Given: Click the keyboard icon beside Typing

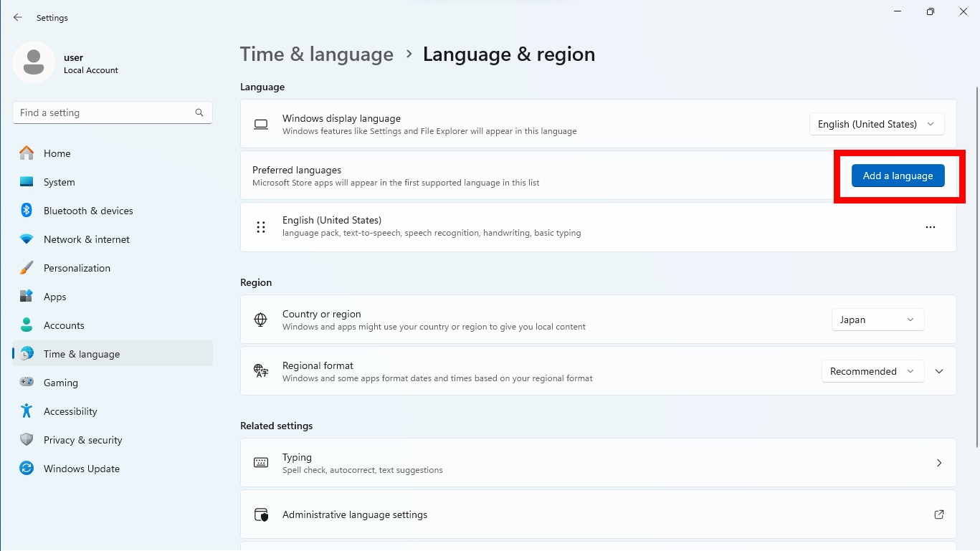Looking at the screenshot, I should tap(261, 462).
